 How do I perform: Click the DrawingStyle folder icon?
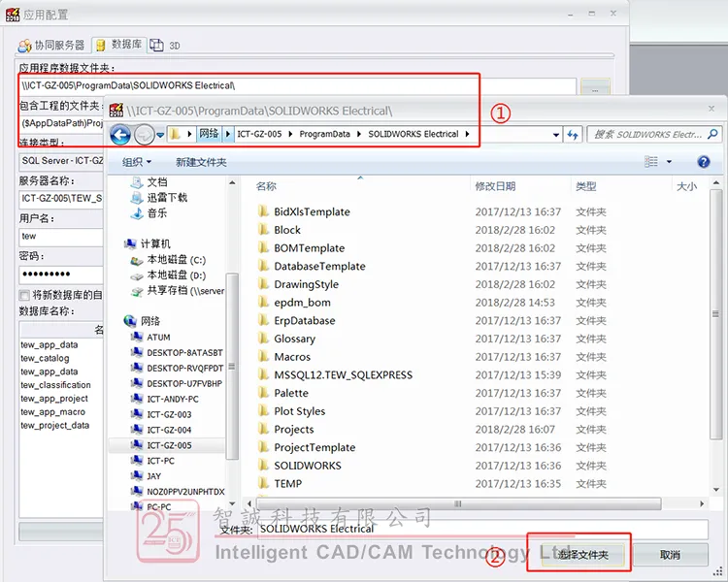tap(263, 284)
